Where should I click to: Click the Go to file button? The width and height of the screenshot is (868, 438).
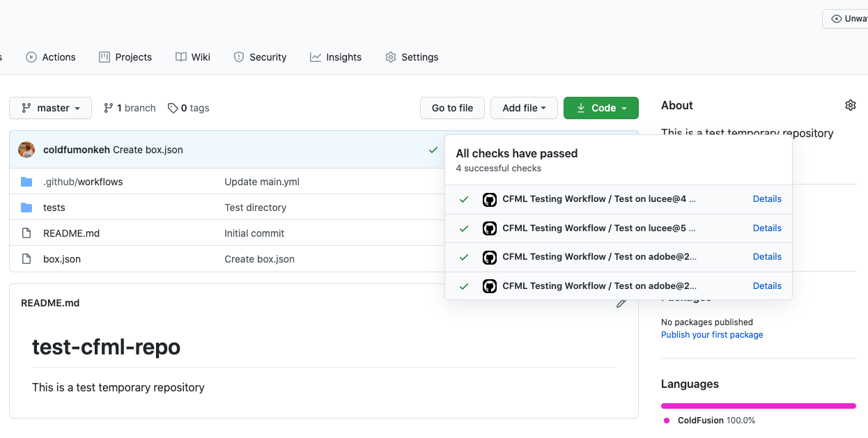(452, 108)
